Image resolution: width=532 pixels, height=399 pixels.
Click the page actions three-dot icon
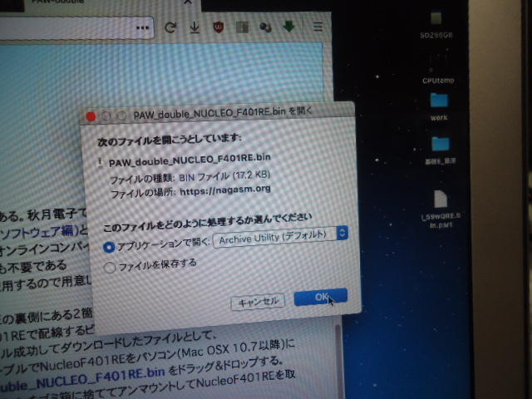(x=142, y=27)
